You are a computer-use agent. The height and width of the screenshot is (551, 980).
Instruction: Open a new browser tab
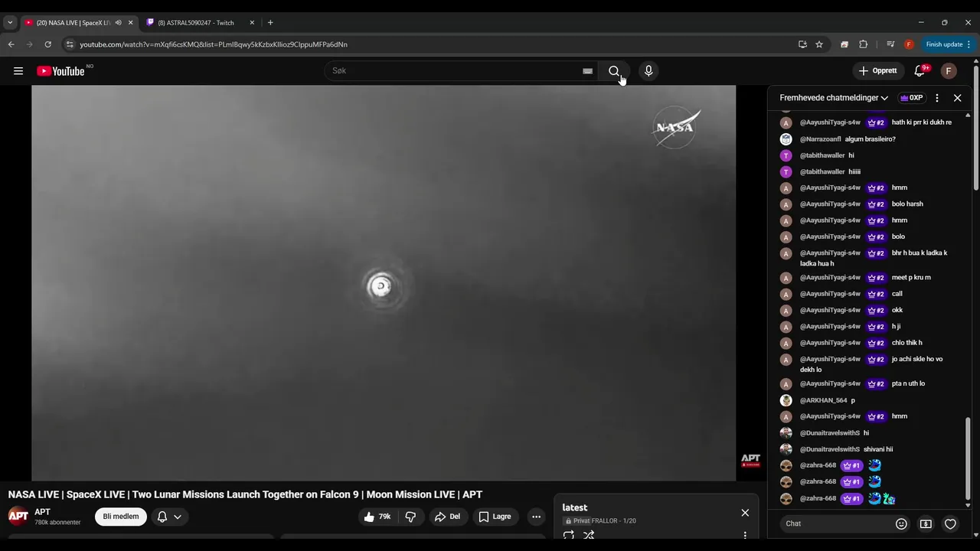(270, 23)
